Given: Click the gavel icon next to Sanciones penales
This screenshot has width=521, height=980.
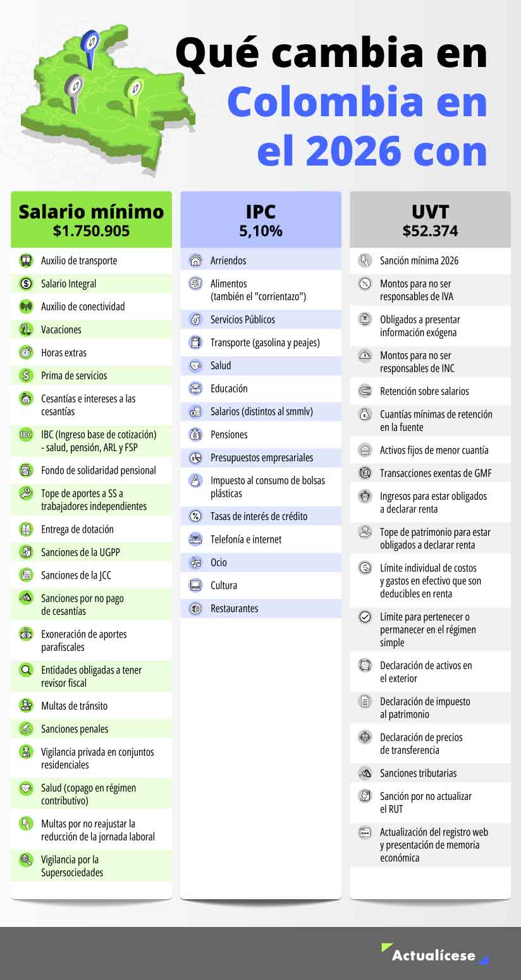Looking at the screenshot, I should [26, 729].
